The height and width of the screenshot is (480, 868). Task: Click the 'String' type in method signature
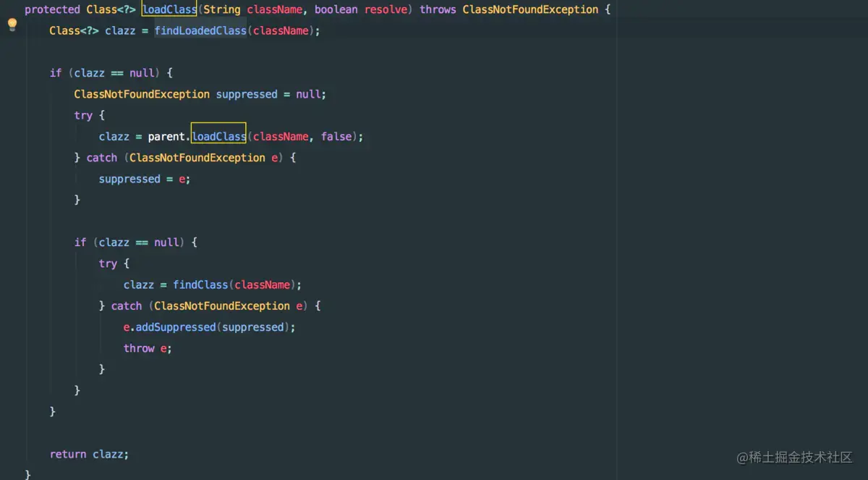222,9
